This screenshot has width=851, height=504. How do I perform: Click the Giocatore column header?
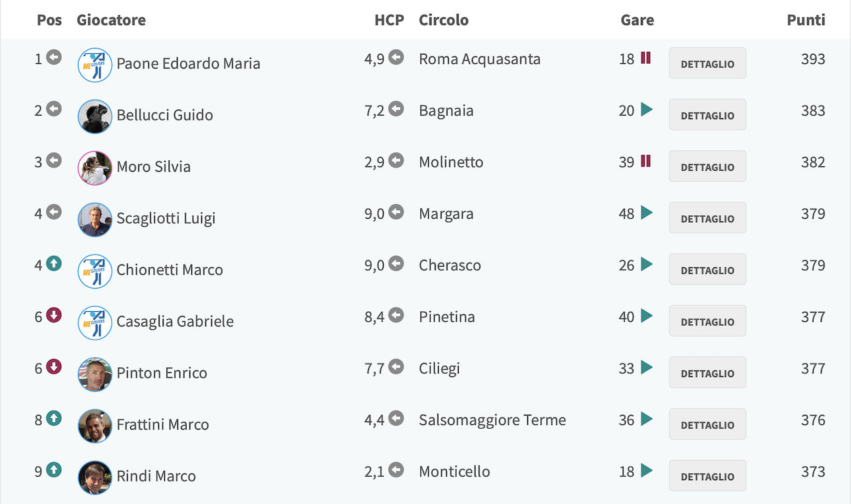coord(111,20)
